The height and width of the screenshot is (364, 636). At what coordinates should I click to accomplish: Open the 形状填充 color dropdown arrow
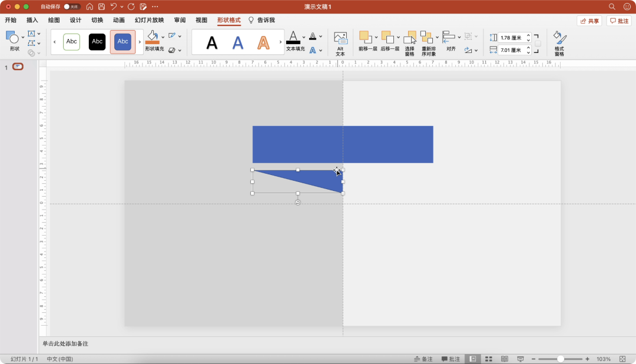[x=163, y=37]
